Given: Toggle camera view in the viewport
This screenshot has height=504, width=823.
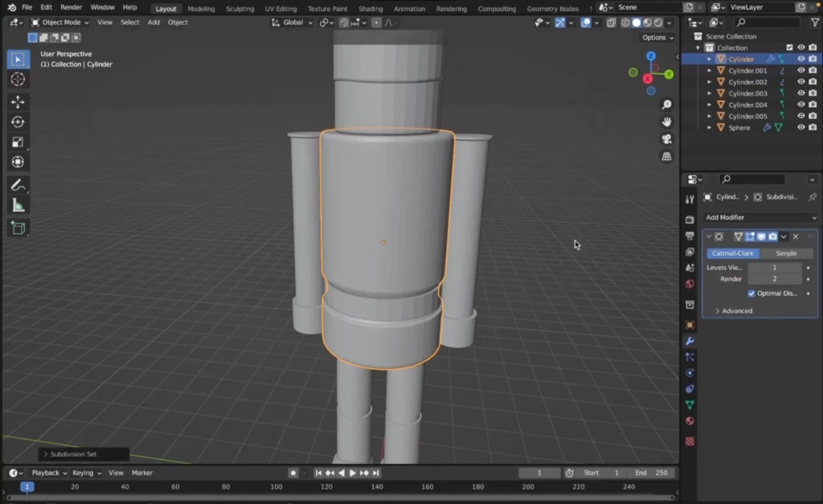Looking at the screenshot, I should click(x=666, y=139).
